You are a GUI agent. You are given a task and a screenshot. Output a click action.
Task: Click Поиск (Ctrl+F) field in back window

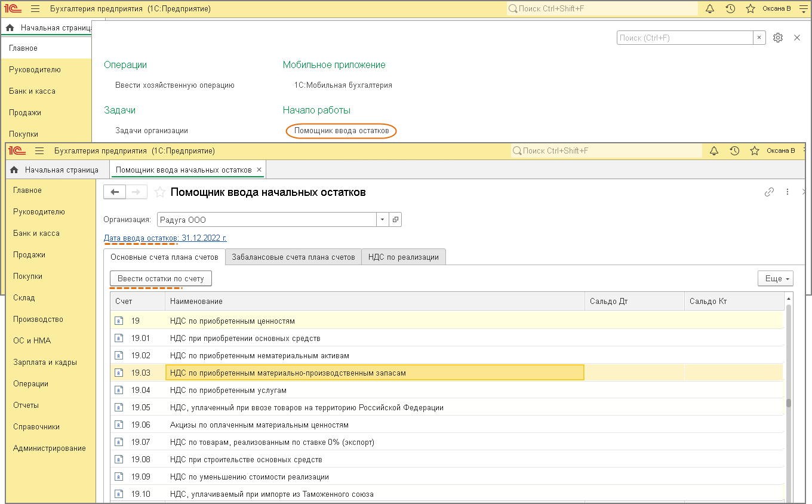(x=685, y=38)
